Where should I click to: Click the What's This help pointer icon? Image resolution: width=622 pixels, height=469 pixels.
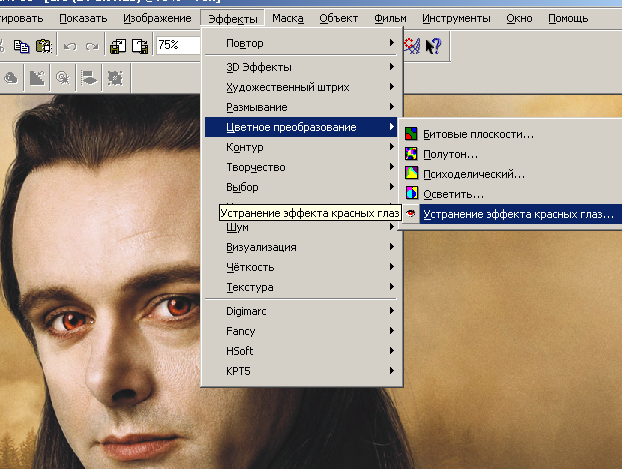(x=433, y=46)
